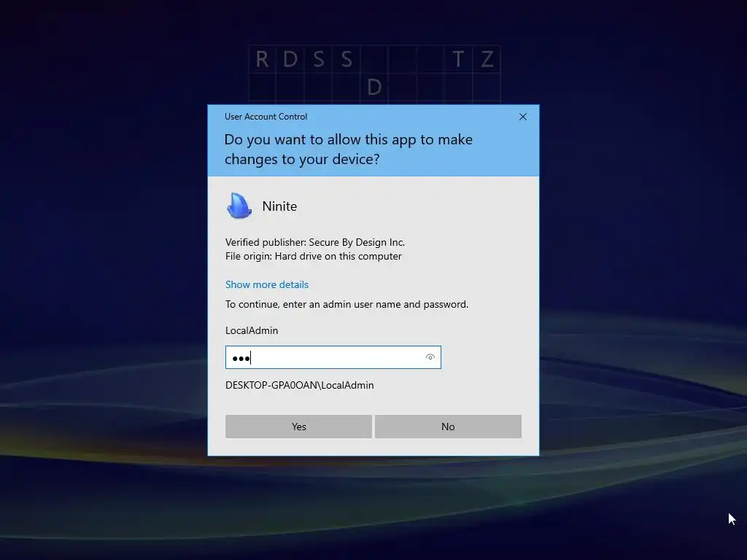Click the Ninite application name text
The width and height of the screenshot is (747, 560).
[x=279, y=206]
